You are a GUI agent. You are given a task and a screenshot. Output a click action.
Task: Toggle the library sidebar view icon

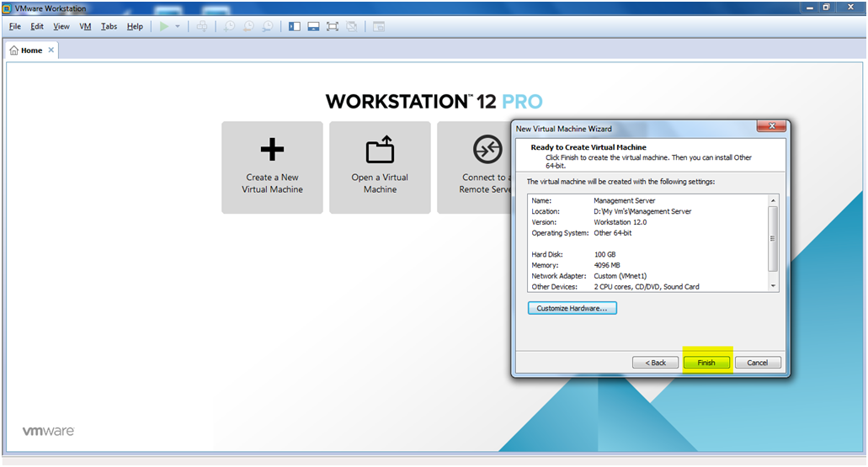pos(295,27)
